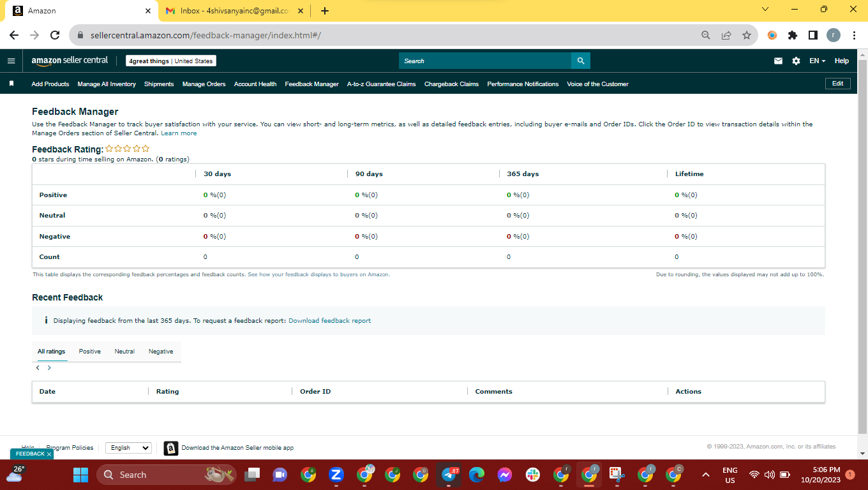Viewport: 868px width, 490px height.
Task: Switch to the Negative feedback tab
Action: click(161, 352)
